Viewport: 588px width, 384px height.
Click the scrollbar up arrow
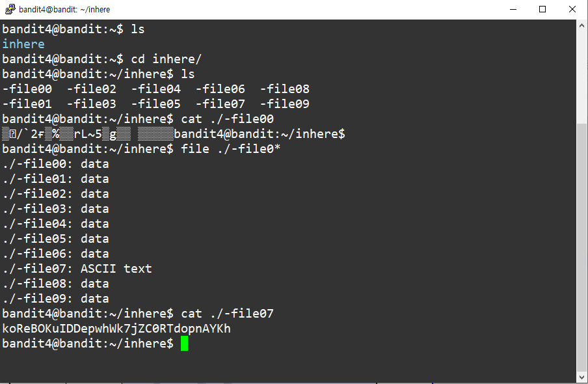point(581,25)
